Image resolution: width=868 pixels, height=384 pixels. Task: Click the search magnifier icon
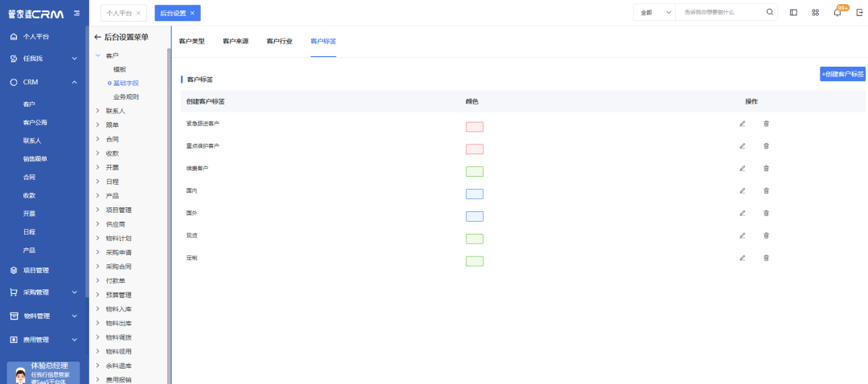(769, 13)
